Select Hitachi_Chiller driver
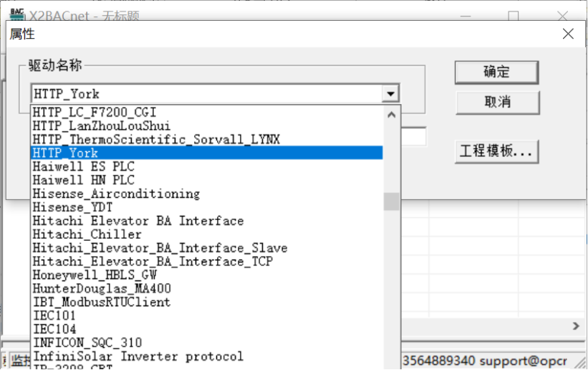Image resolution: width=588 pixels, height=370 pixels. pos(207,234)
